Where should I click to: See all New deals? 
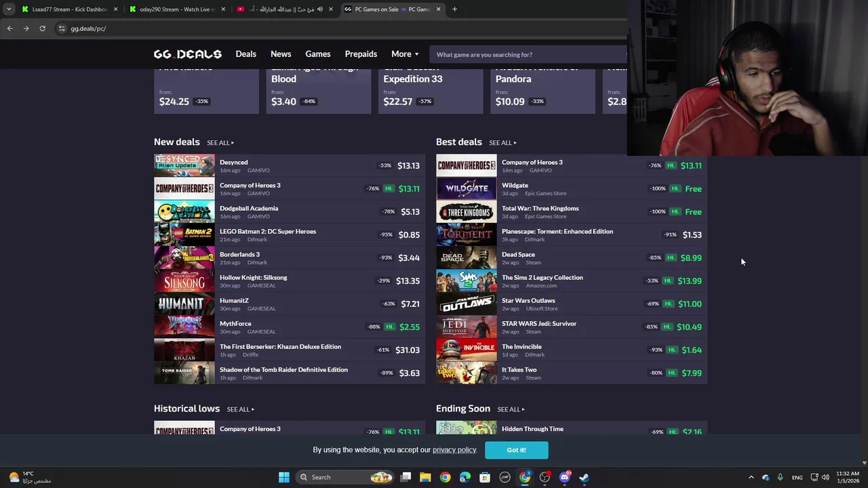pyautogui.click(x=220, y=142)
